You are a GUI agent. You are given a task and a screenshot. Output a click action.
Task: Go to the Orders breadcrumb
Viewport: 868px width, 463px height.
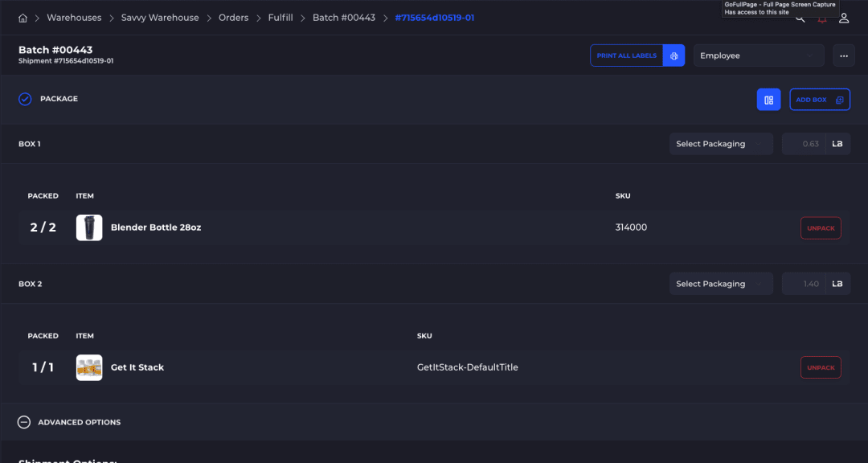(x=234, y=18)
